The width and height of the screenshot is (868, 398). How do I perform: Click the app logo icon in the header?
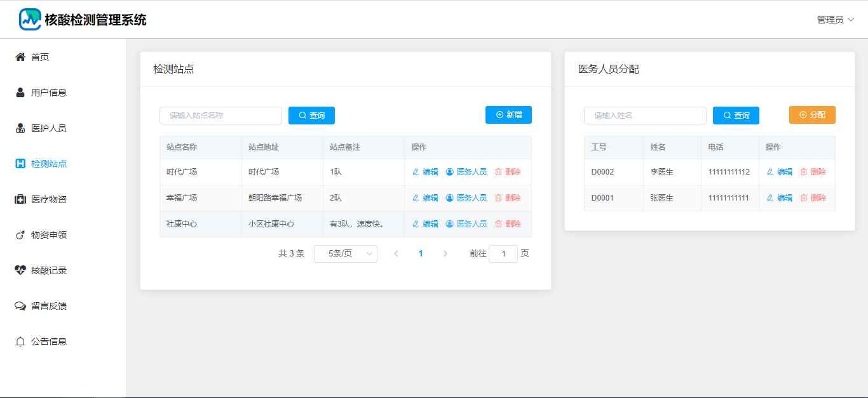(30, 20)
